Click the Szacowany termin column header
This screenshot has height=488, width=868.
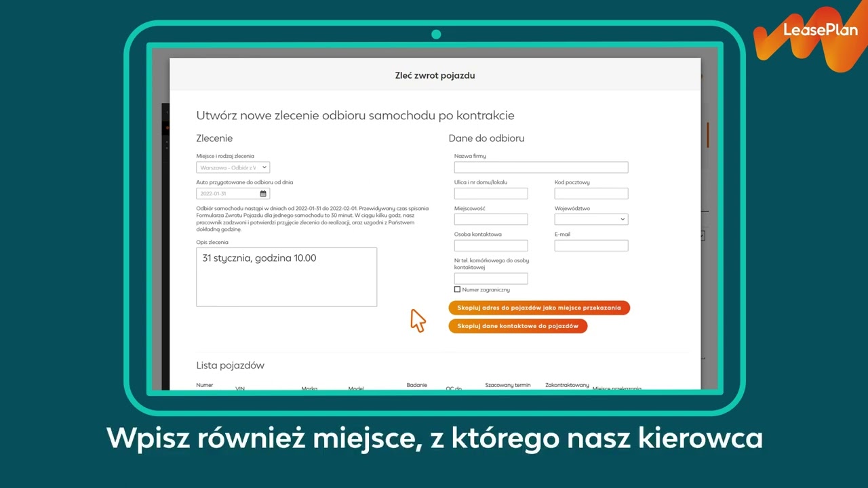[508, 385]
